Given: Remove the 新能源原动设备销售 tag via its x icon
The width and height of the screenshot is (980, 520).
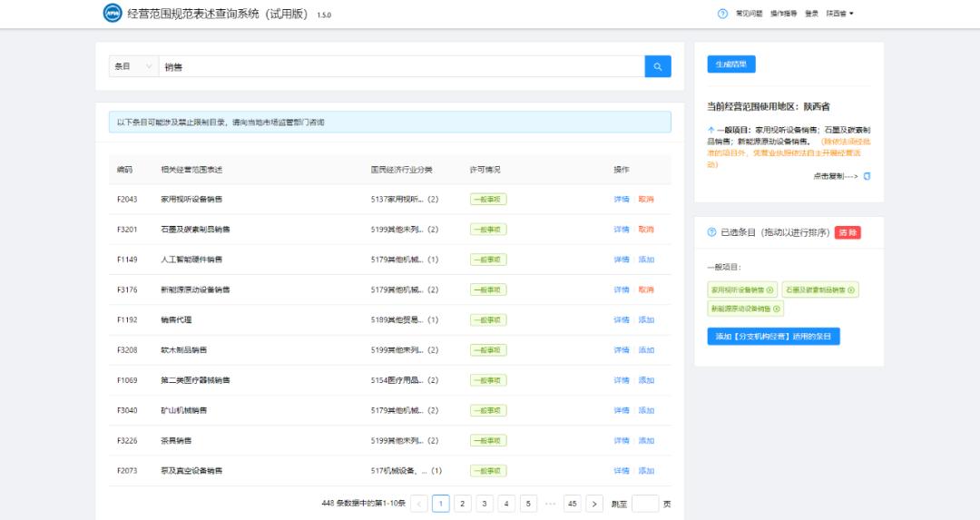Looking at the screenshot, I should 776,309.
